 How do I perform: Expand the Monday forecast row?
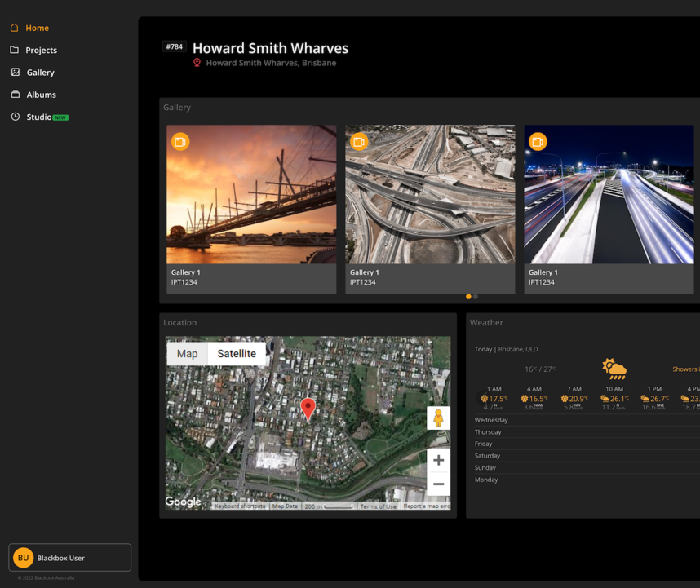click(x=587, y=480)
